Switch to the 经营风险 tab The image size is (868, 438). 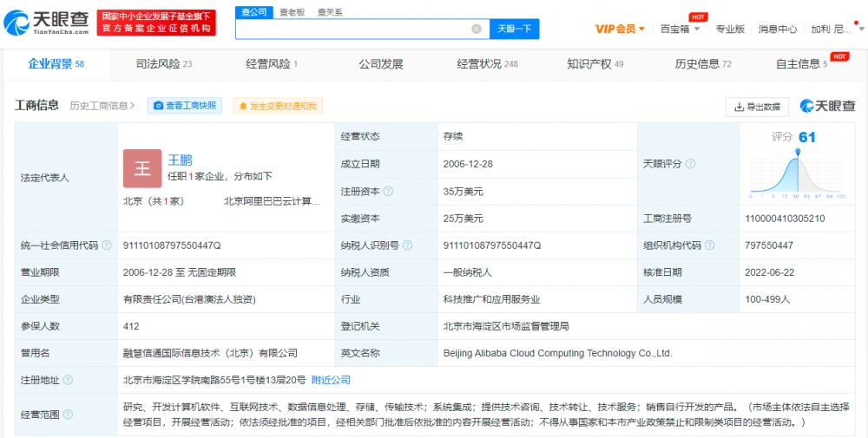click(x=272, y=64)
